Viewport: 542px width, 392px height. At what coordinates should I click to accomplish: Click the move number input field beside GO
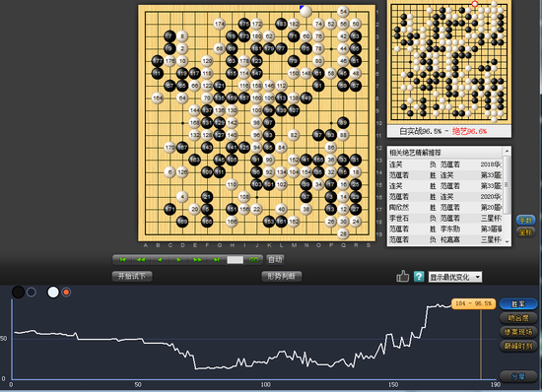236,260
